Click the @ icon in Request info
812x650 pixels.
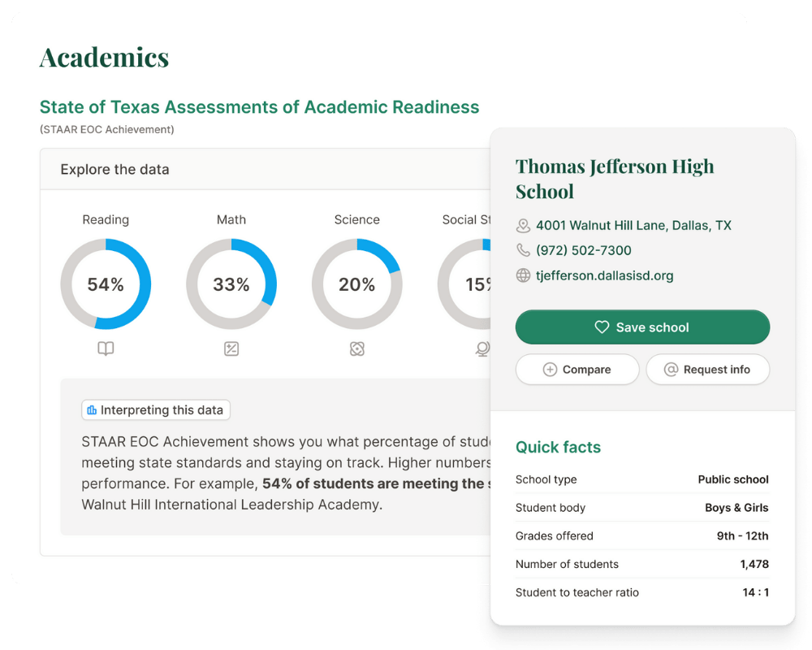pyautogui.click(x=671, y=370)
